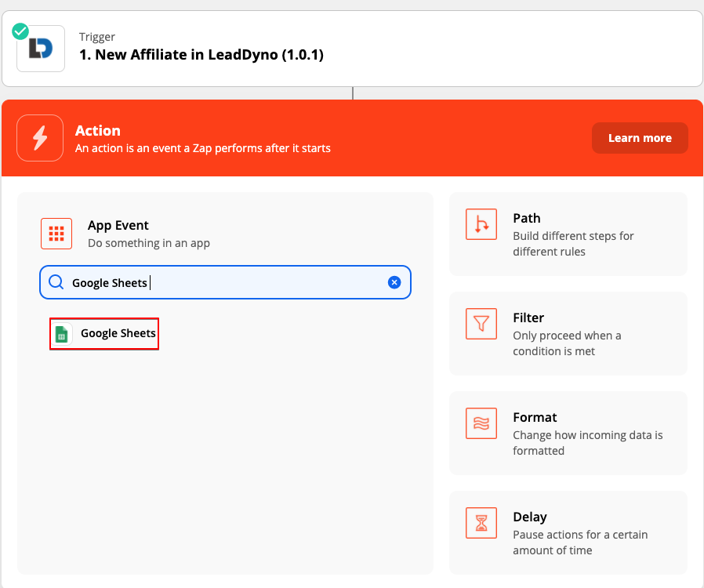Click the LeadDyno app logo in the trigger step
Viewport: 704px width, 588px height.
41,49
